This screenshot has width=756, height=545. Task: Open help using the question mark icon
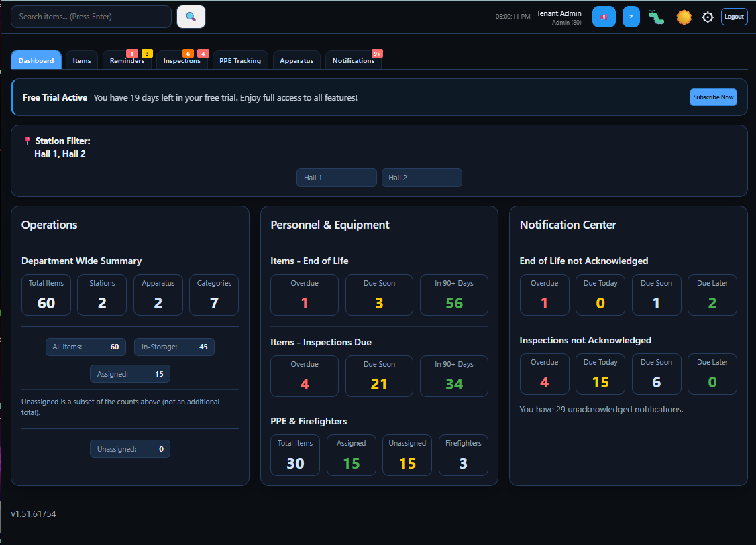tap(631, 17)
